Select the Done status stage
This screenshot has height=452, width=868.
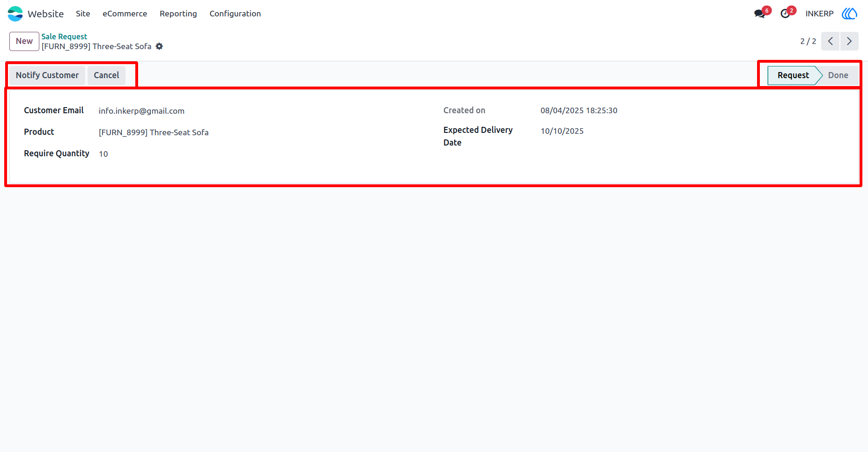point(838,75)
